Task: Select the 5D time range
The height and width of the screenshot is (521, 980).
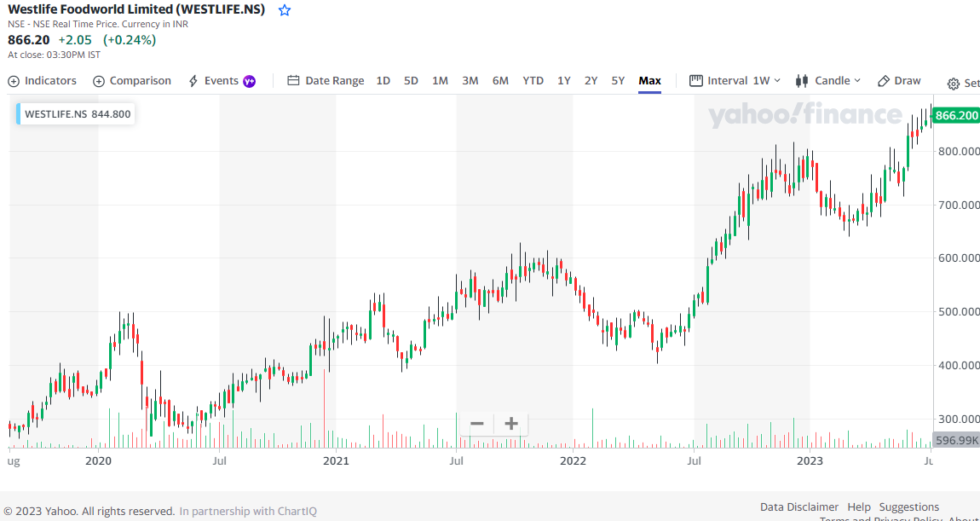Action: (x=411, y=81)
